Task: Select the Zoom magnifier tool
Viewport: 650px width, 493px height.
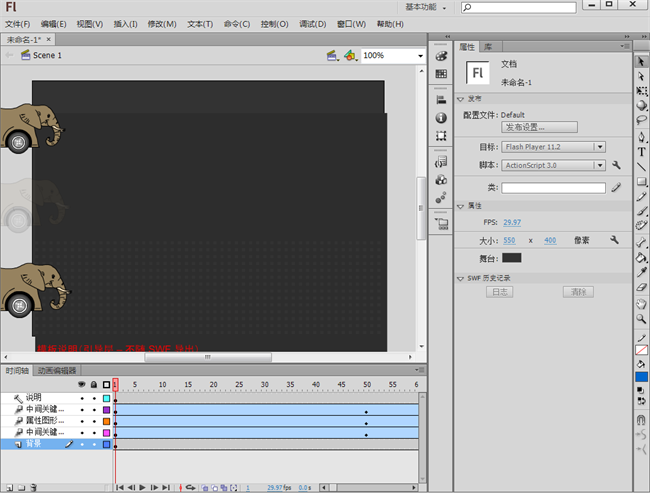Action: point(641,319)
